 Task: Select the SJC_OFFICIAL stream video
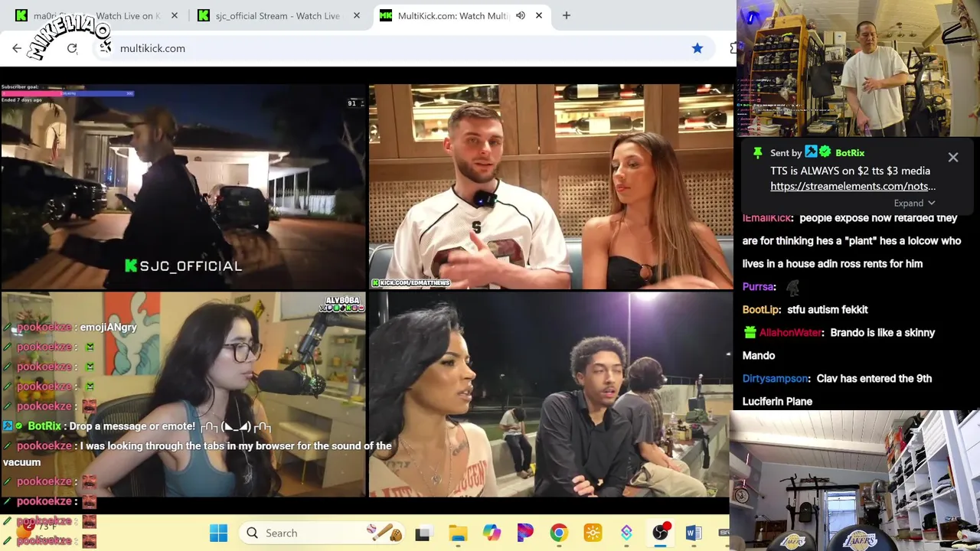(184, 186)
